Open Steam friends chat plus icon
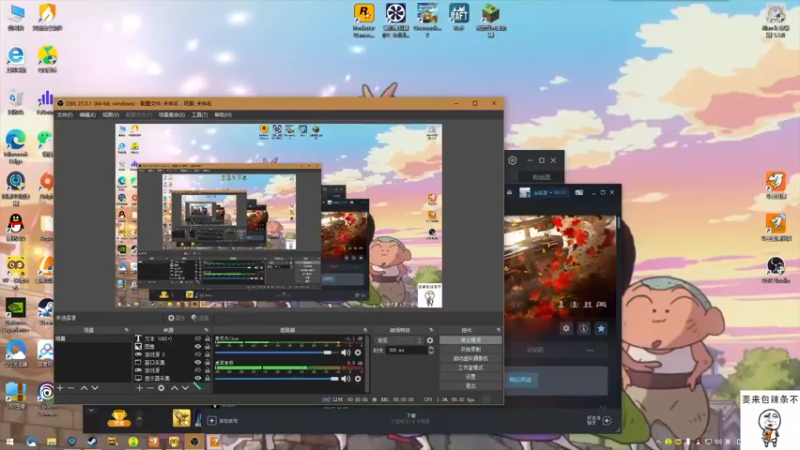Image resolution: width=800 pixels, height=450 pixels. coord(607,420)
